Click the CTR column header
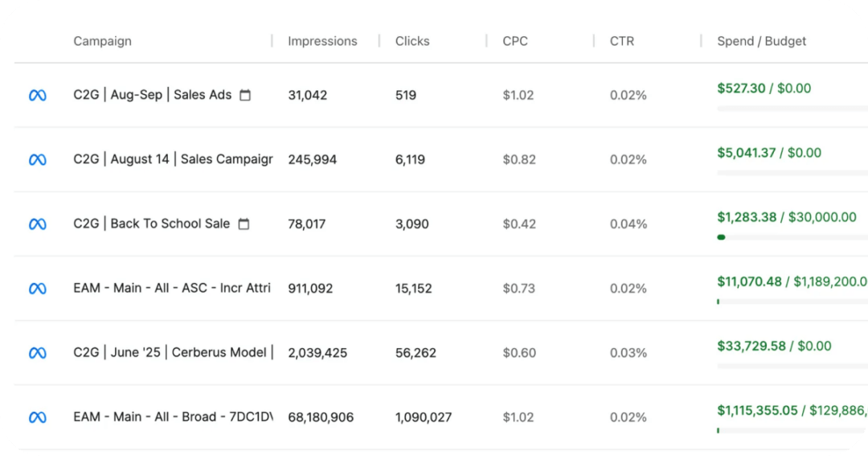Screen dimensions: 868x456 click(x=622, y=41)
